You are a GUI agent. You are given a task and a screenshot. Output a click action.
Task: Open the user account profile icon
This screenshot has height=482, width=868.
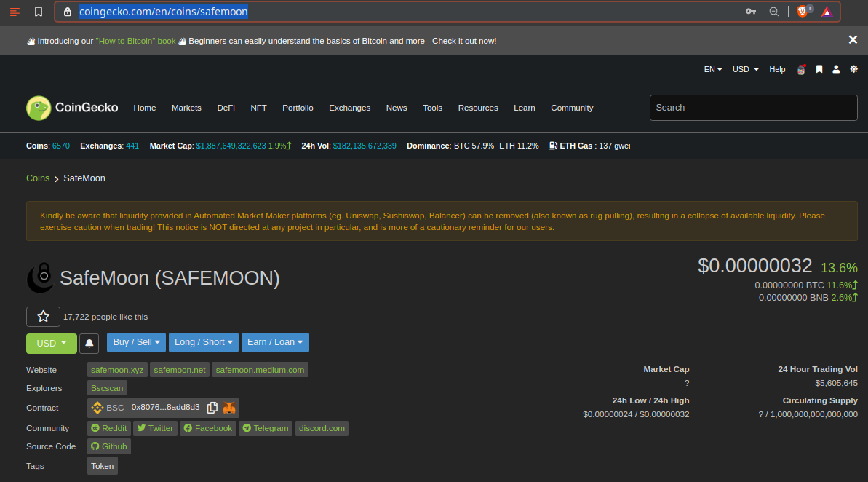(x=836, y=69)
